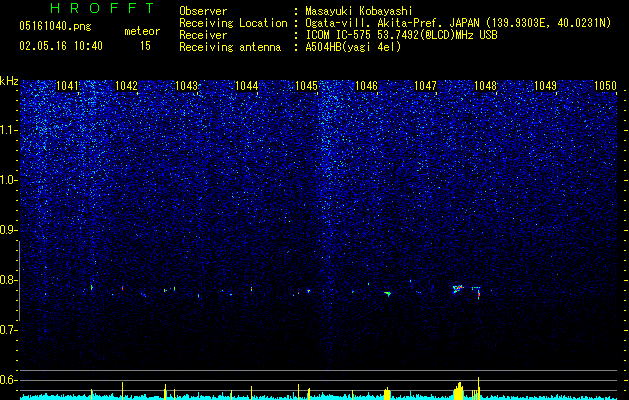Image resolution: width=629 pixels, height=400 pixels.
Task: Click the 1.1 frequency axis label
Action: click(x=8, y=130)
